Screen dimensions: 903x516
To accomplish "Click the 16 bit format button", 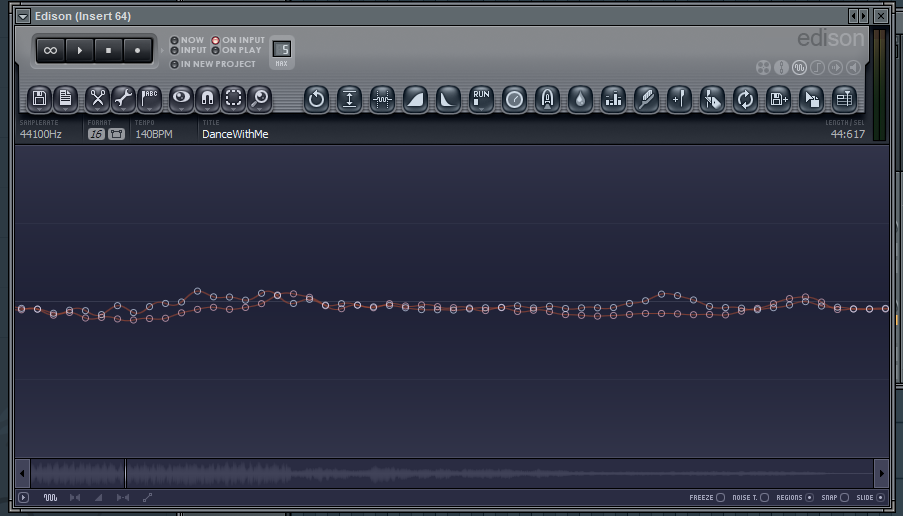I will point(96,134).
